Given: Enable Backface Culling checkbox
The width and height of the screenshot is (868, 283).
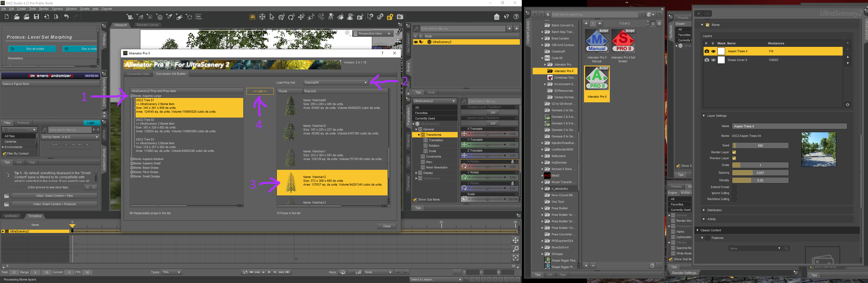Looking at the screenshot, I should [x=734, y=199].
